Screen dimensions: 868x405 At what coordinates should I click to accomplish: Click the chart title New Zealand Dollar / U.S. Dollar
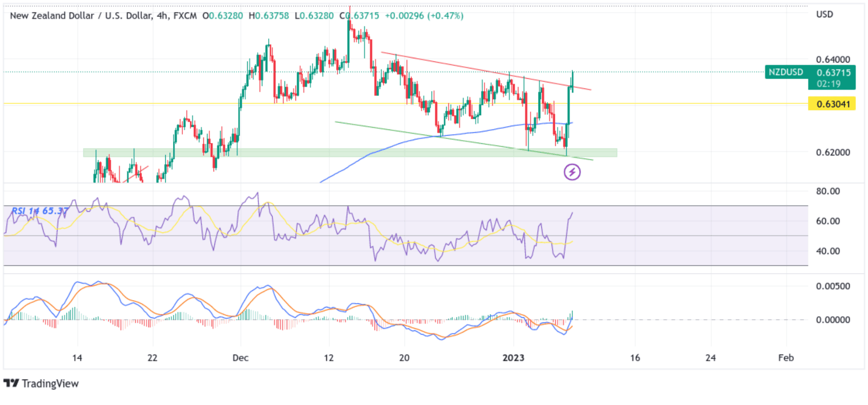point(81,15)
